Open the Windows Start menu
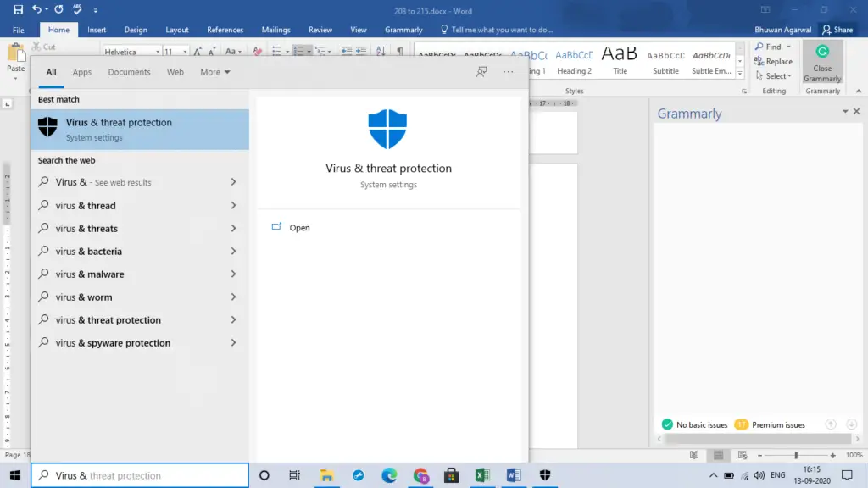This screenshot has height=488, width=868. 15,475
